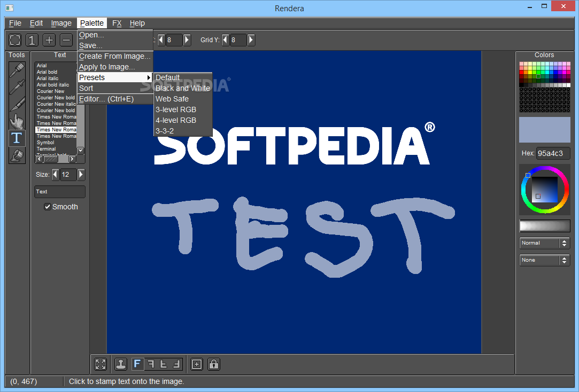The height and width of the screenshot is (392, 579).
Task: Open the FX menu
Action: tap(117, 23)
